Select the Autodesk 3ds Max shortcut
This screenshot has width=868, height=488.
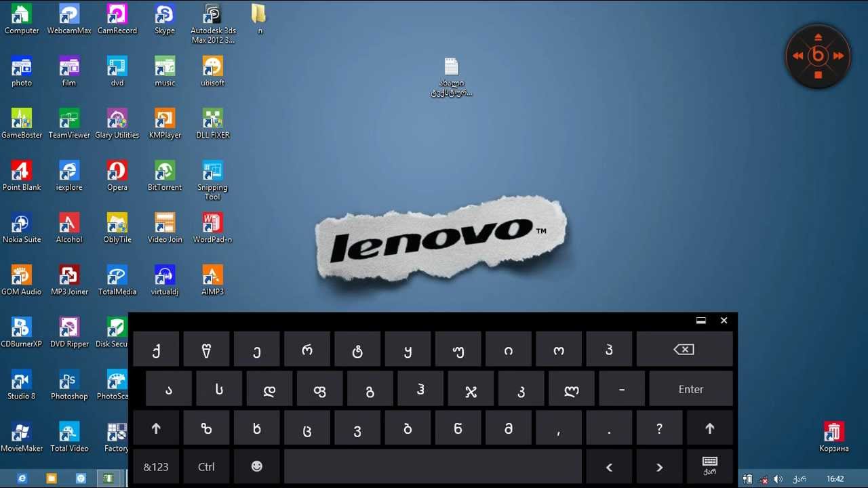213,24
